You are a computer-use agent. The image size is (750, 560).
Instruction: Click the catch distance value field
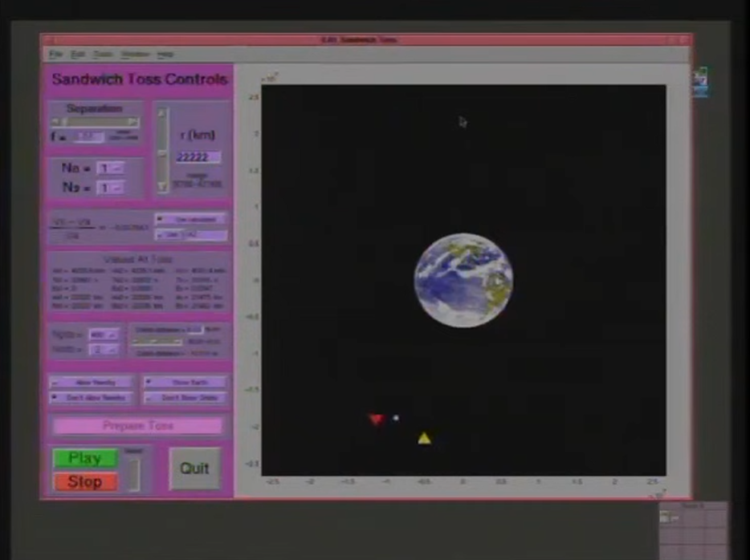click(x=195, y=330)
